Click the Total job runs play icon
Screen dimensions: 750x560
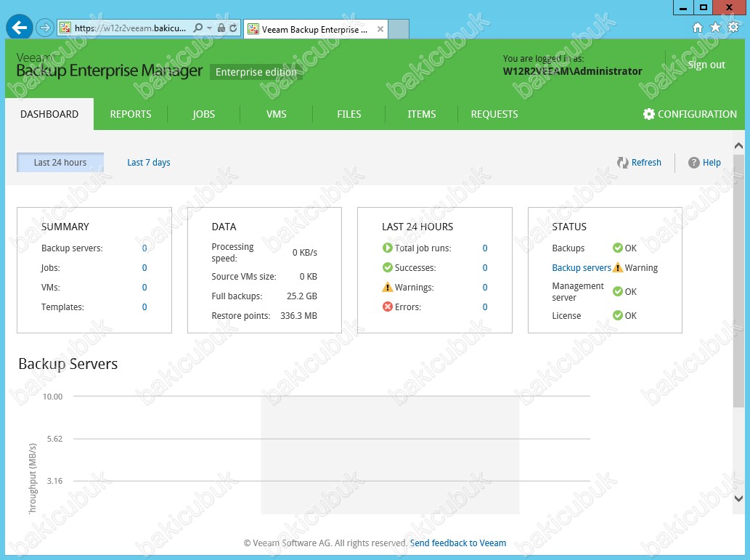pyautogui.click(x=388, y=248)
